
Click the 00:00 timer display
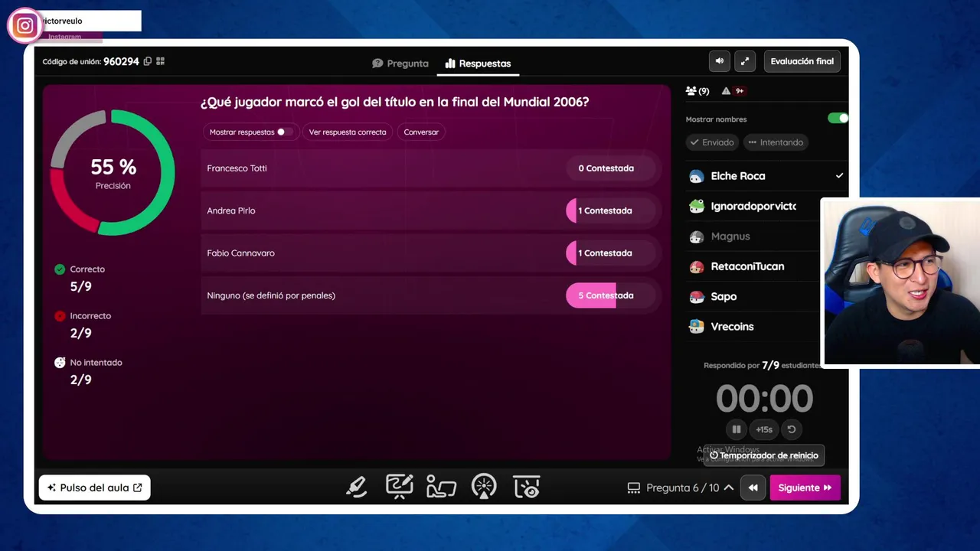click(x=764, y=399)
